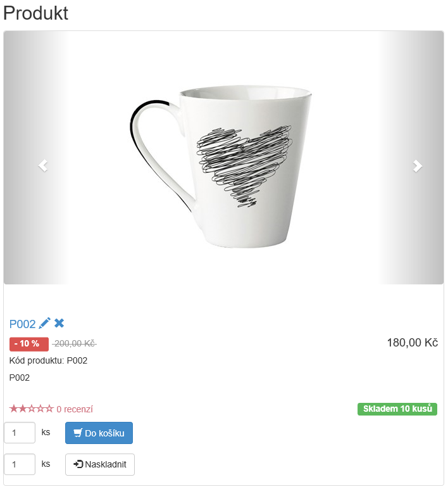Rate the product with the third star
The width and height of the screenshot is (448, 489).
click(32, 409)
